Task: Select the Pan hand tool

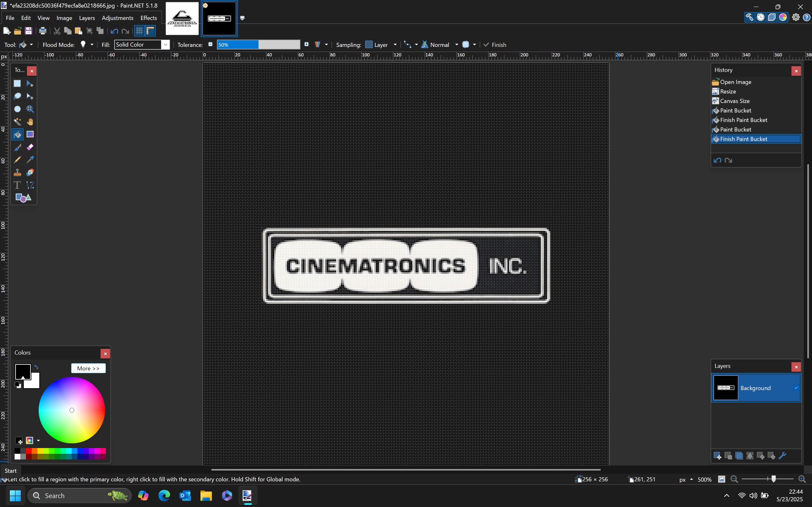Action: [30, 122]
